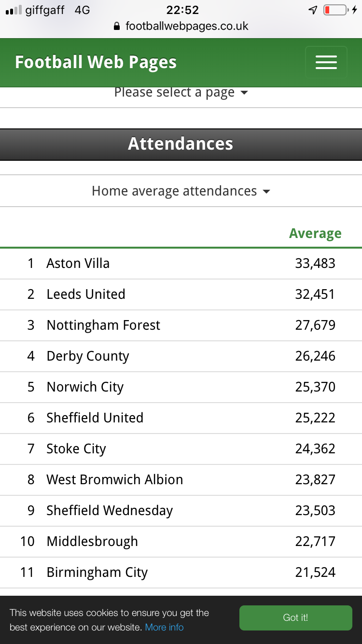362x644 pixels.
Task: Tap the cellular signal bars icon
Action: point(14,10)
